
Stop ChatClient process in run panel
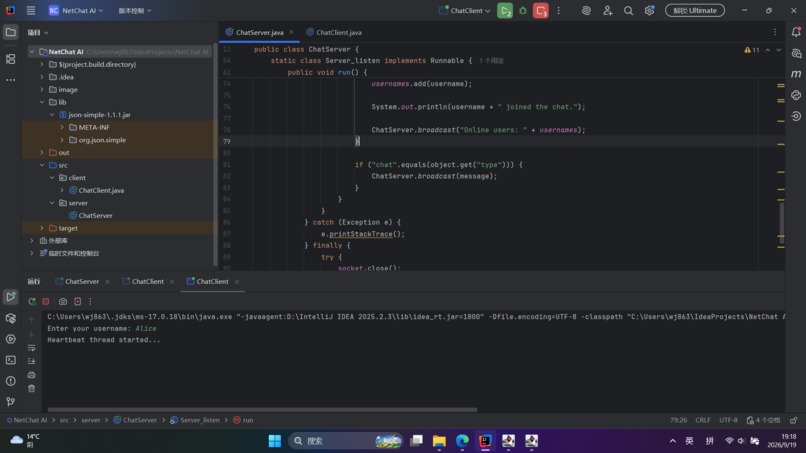(x=46, y=302)
